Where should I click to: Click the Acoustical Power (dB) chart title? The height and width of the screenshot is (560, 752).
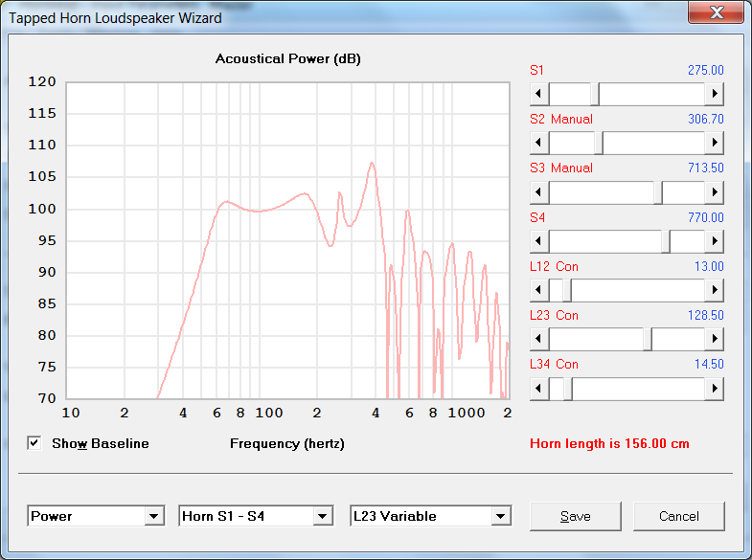(x=287, y=59)
